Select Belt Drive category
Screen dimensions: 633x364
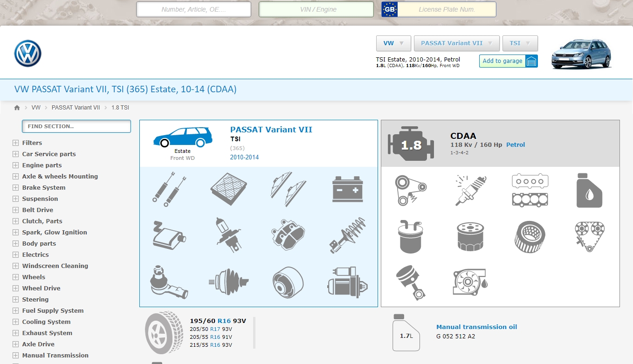38,210
